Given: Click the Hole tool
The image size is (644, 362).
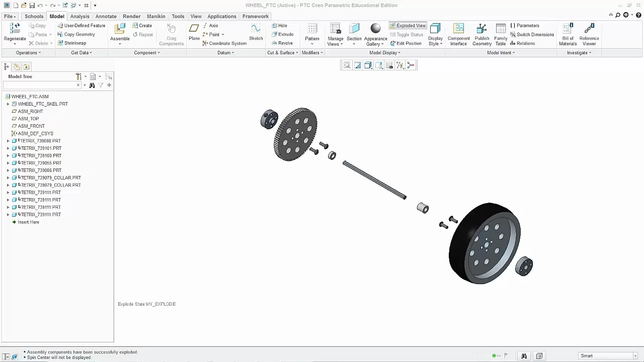Looking at the screenshot, I should point(279,26).
